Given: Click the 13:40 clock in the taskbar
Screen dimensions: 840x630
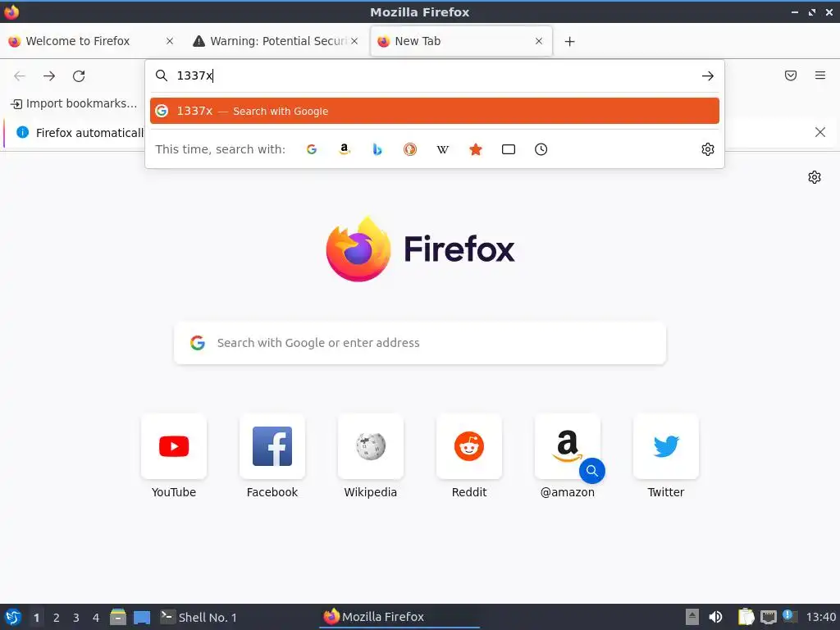Looking at the screenshot, I should [x=821, y=617].
